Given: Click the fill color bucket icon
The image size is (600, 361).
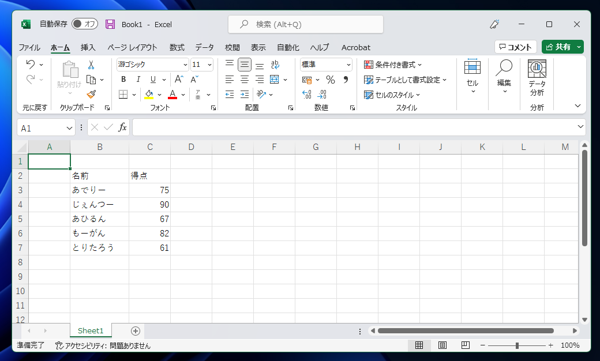Looking at the screenshot, I should [x=149, y=94].
